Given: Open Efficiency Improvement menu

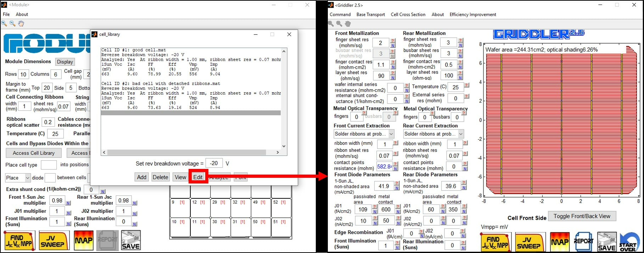Looking at the screenshot, I should [473, 15].
